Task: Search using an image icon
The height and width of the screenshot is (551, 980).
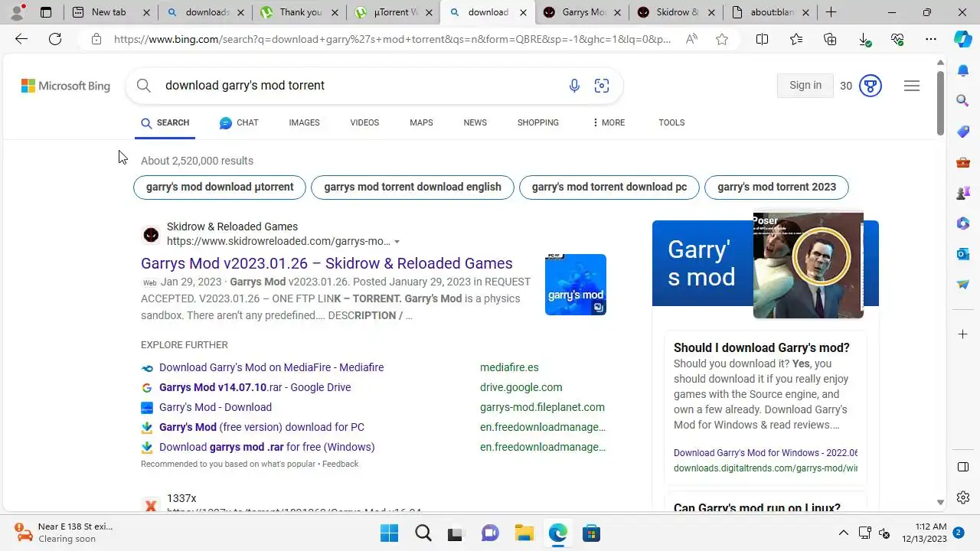Action: click(602, 86)
